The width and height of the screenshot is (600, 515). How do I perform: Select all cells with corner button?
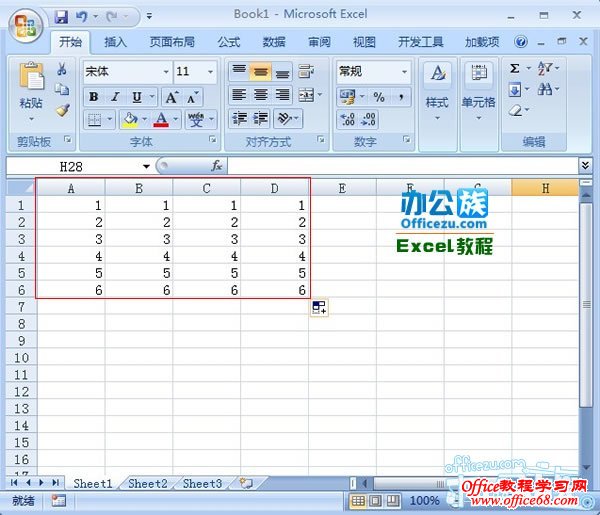point(21,188)
